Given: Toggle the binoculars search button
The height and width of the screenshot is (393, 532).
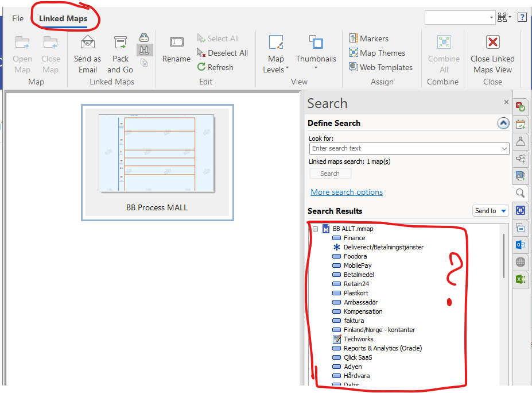Looking at the screenshot, I should (x=144, y=50).
